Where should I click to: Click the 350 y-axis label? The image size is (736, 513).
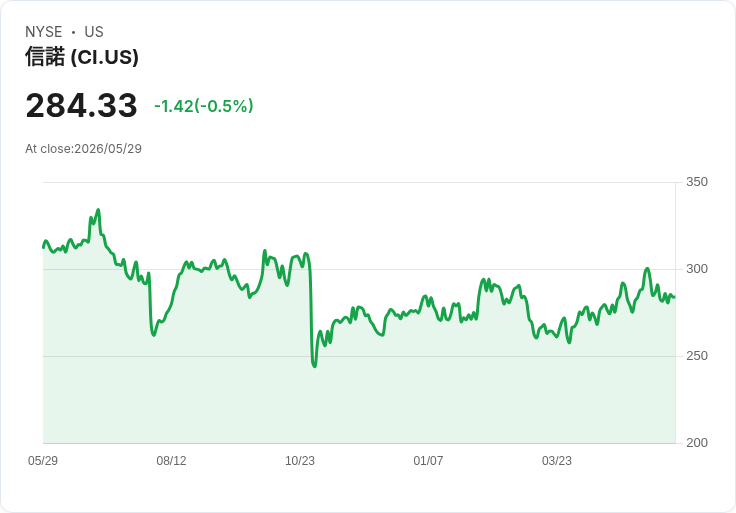(697, 182)
